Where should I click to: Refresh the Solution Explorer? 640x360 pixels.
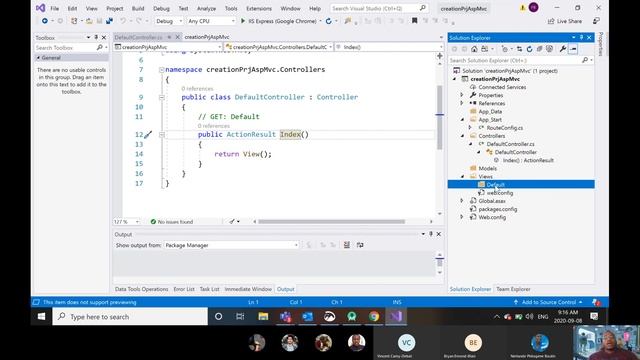pyautogui.click(x=529, y=49)
